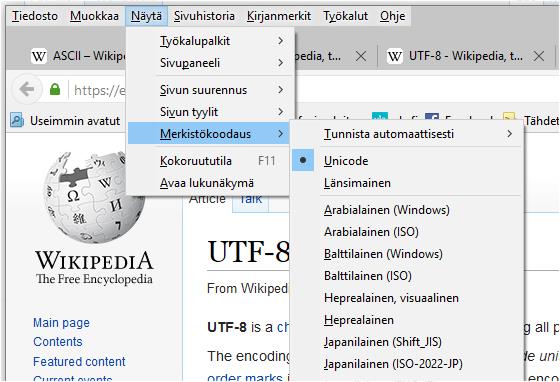Expand the Sivupaneeli submenu
Screen dimensions: 560x382
[209, 63]
